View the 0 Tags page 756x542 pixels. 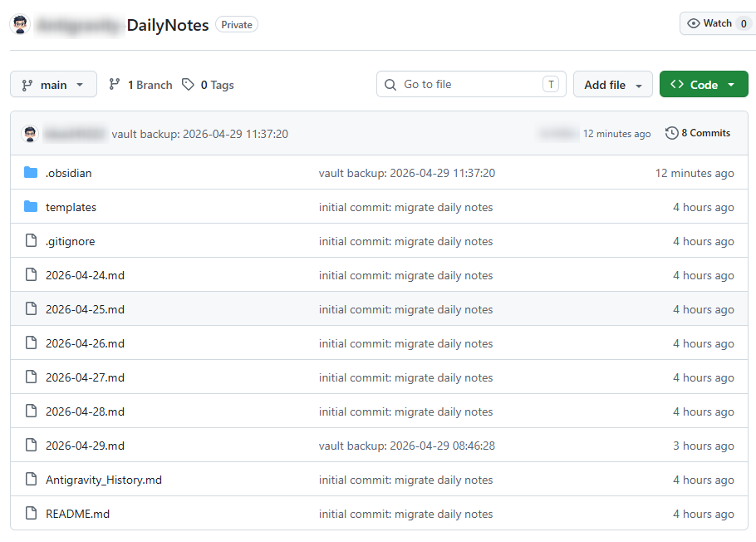click(217, 85)
